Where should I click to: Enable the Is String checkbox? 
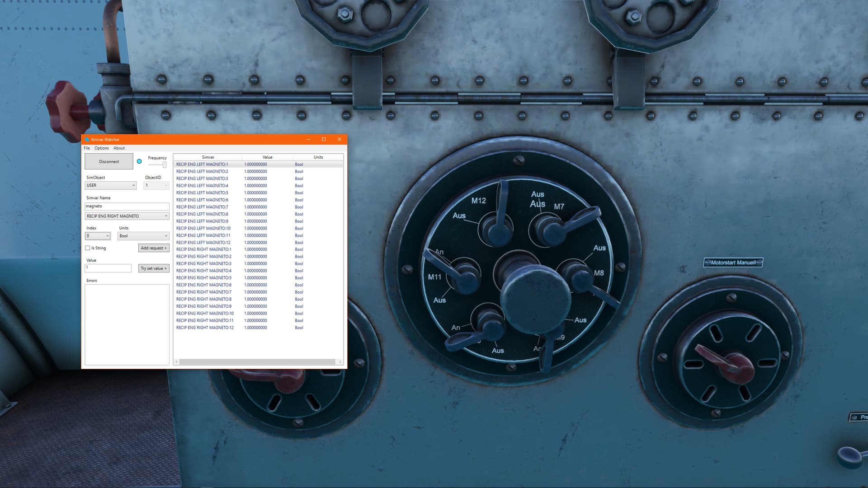88,248
